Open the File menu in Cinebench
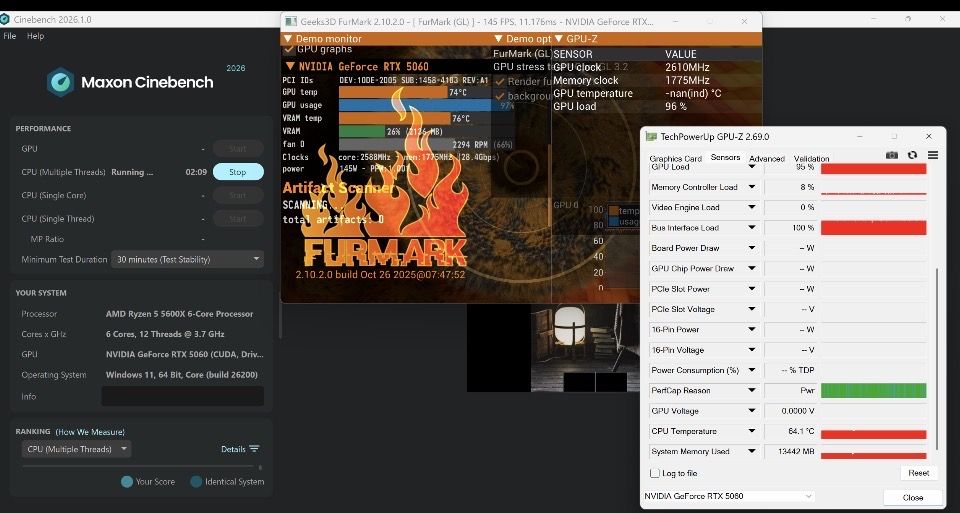Viewport: 960px width, 513px height. point(10,36)
